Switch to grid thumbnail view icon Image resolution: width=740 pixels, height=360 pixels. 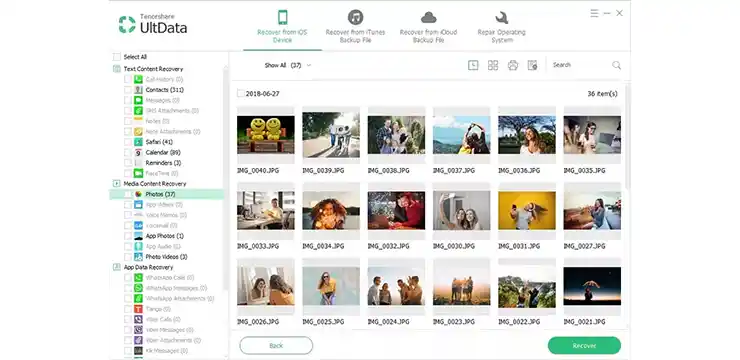(x=493, y=65)
